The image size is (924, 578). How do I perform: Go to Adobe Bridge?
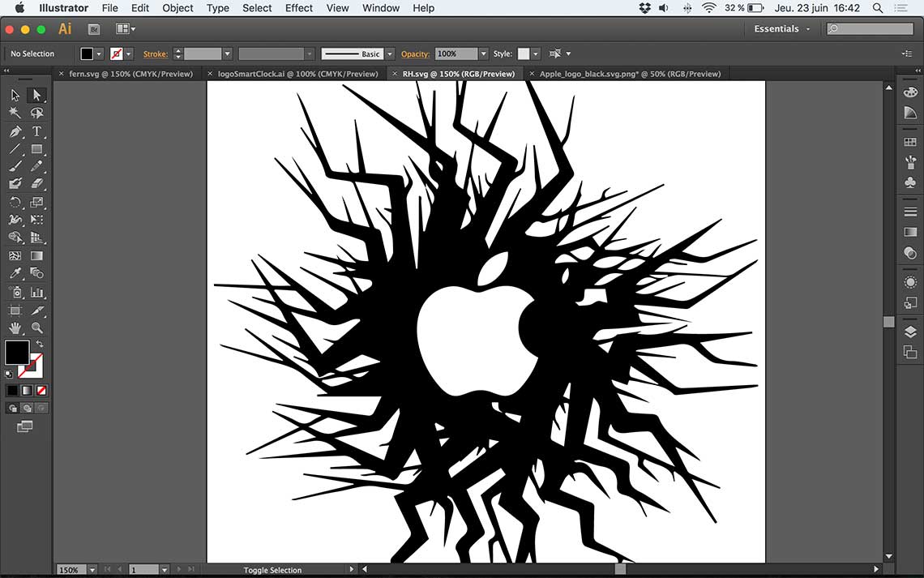(x=94, y=29)
